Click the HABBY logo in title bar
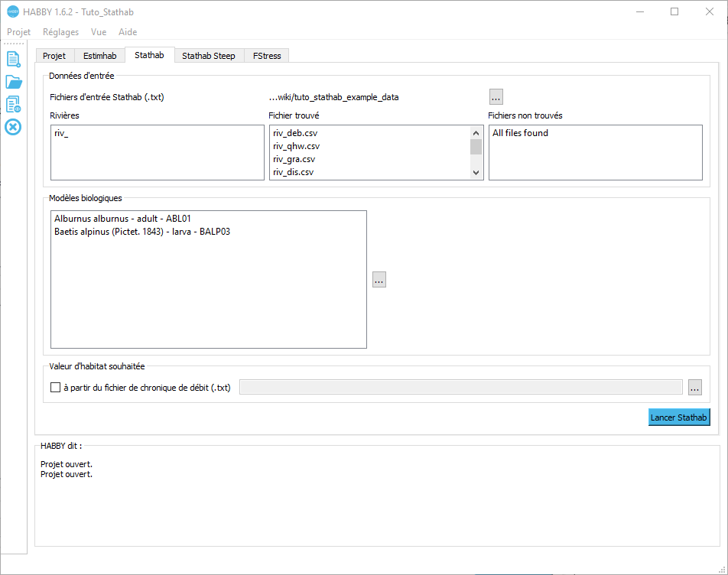The image size is (728, 575). [x=12, y=12]
